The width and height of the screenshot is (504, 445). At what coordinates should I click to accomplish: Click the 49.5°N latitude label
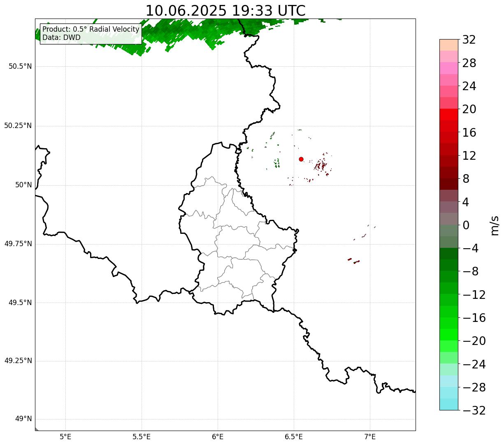(20, 303)
